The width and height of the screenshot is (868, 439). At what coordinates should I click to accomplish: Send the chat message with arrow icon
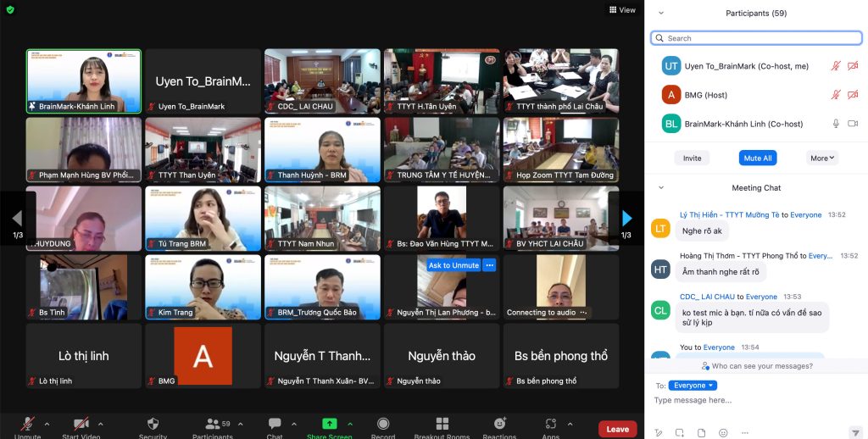click(x=854, y=433)
